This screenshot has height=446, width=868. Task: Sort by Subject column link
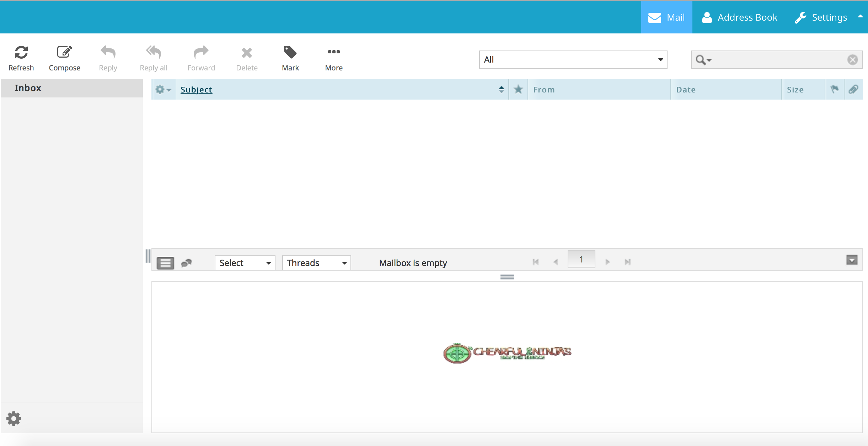196,90
